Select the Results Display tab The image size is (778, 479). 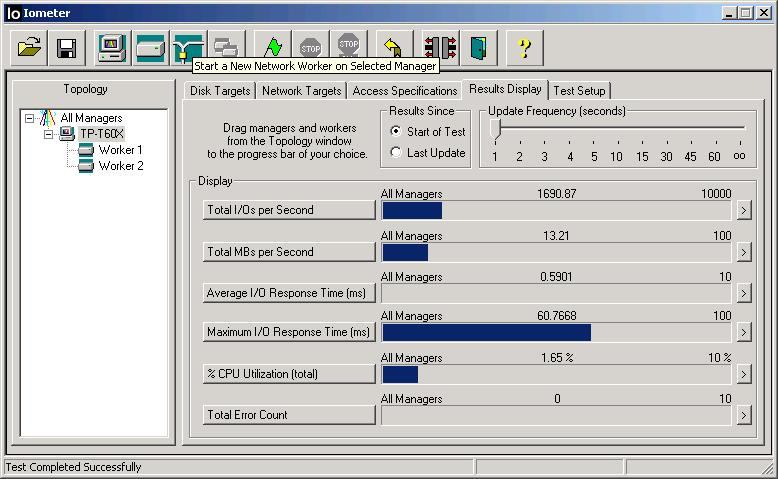click(505, 89)
